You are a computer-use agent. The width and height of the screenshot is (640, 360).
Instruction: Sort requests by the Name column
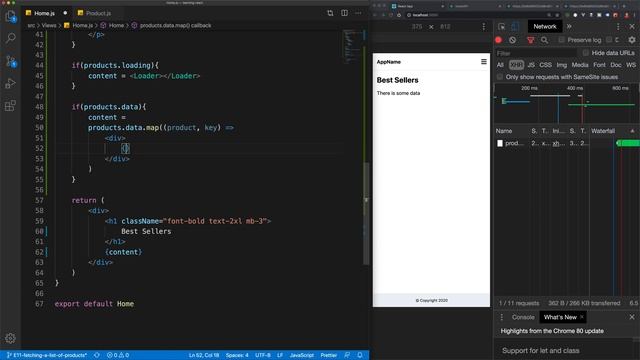[x=511, y=131]
